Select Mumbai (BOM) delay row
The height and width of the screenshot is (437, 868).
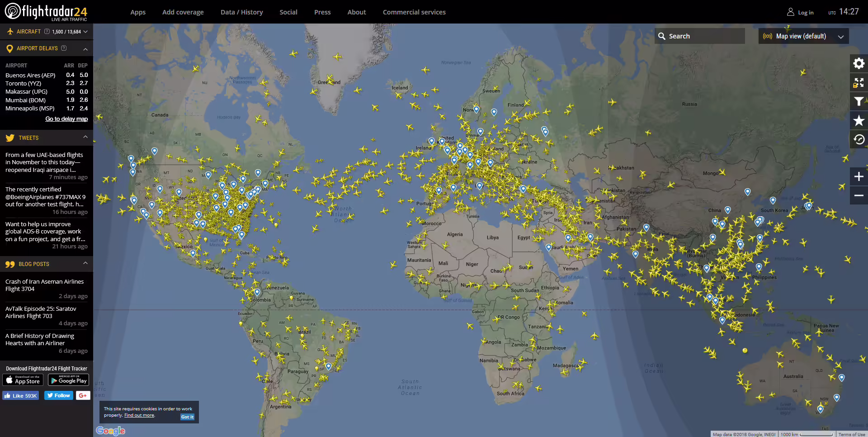pyautogui.click(x=47, y=100)
